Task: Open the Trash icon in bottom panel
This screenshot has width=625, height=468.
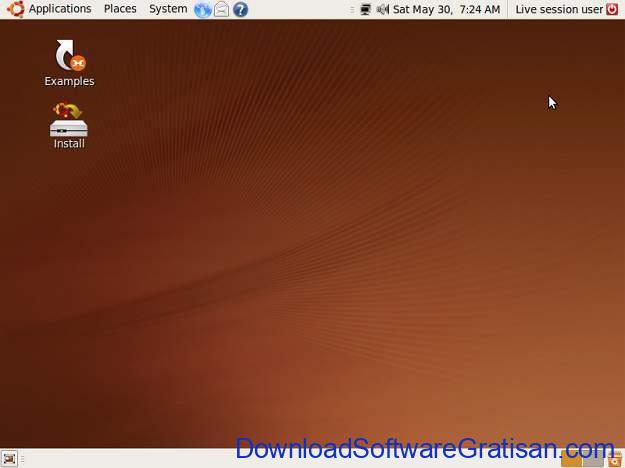Action: [615, 459]
